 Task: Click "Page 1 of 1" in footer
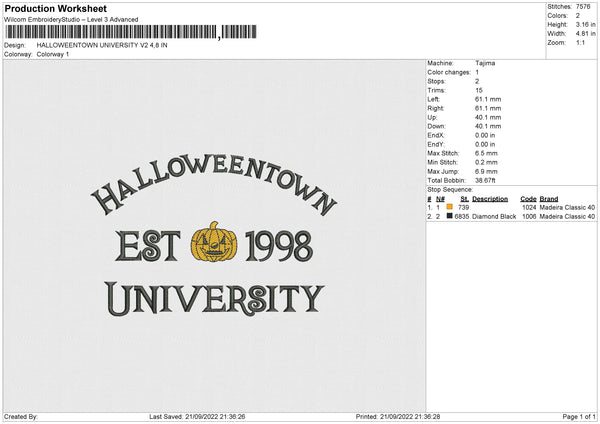pyautogui.click(x=579, y=417)
